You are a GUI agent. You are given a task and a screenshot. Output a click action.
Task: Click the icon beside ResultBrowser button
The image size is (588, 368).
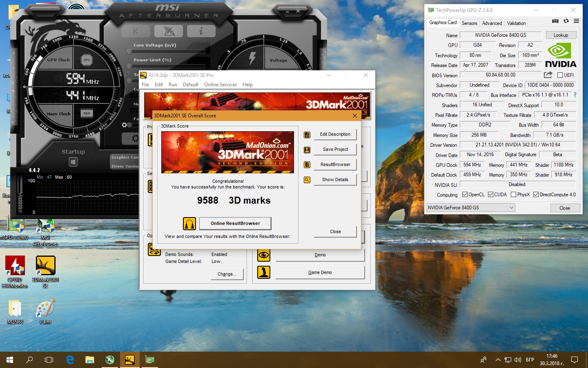click(x=307, y=165)
